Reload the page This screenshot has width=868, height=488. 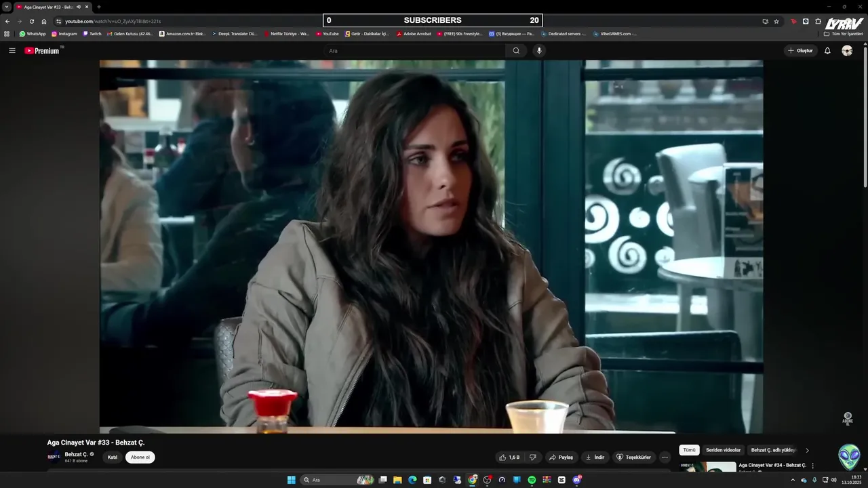pos(31,21)
